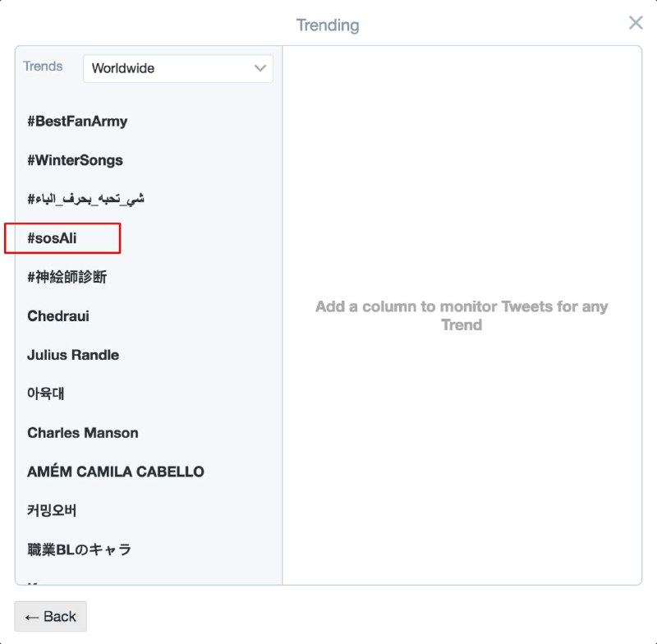657x644 pixels.
Task: Open the #WinterSongs trend
Action: (75, 160)
